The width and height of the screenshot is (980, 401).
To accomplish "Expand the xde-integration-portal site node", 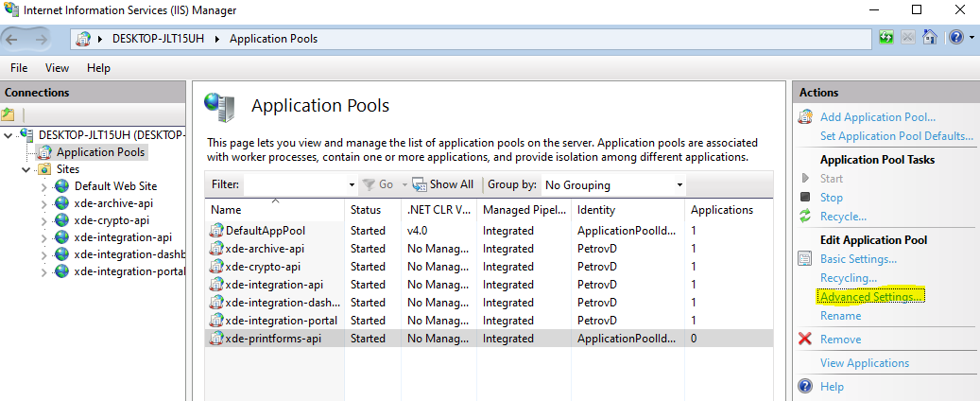I will point(43,272).
